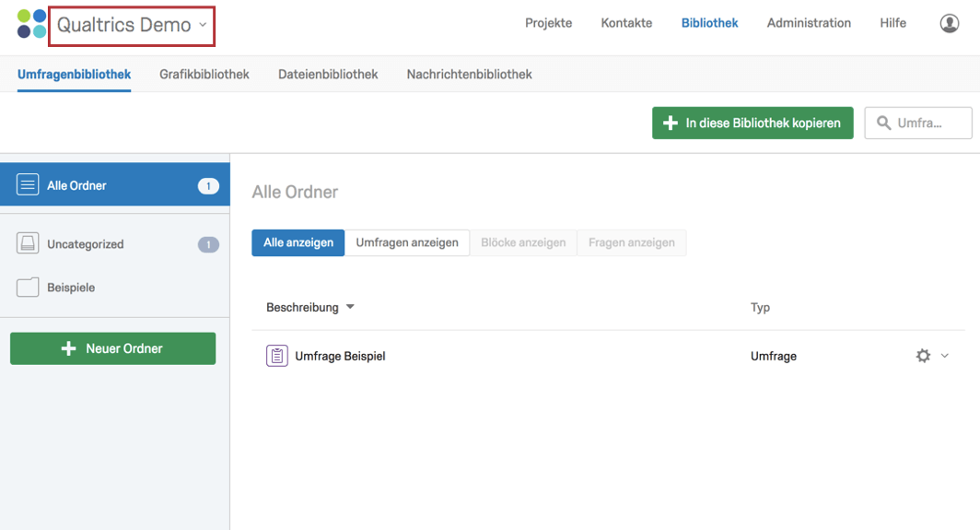The width and height of the screenshot is (980, 530).
Task: Select the Umfragen anzeigen filter
Action: [x=407, y=242]
